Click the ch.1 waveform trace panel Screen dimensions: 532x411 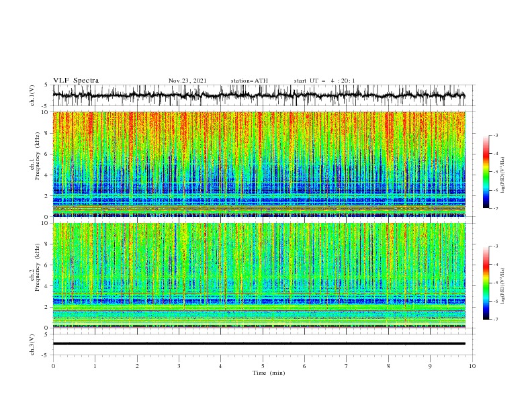coord(263,95)
